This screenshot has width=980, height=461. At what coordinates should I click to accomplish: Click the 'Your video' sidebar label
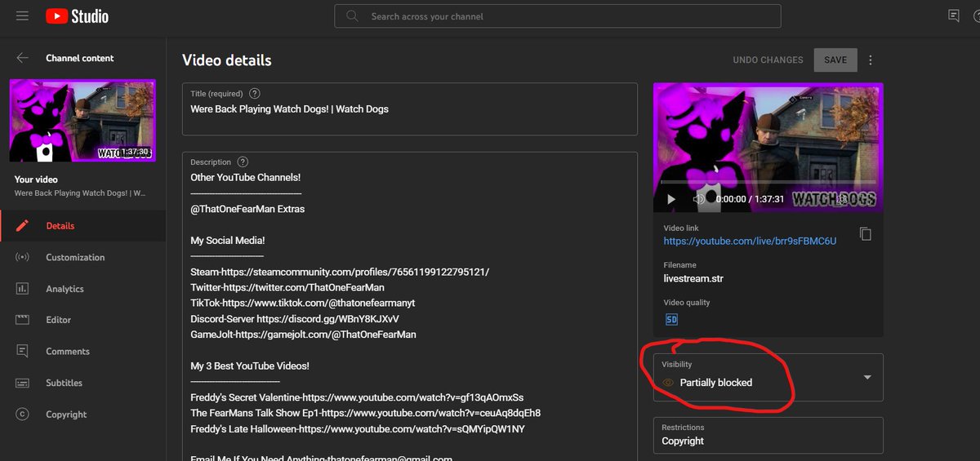pyautogui.click(x=36, y=180)
